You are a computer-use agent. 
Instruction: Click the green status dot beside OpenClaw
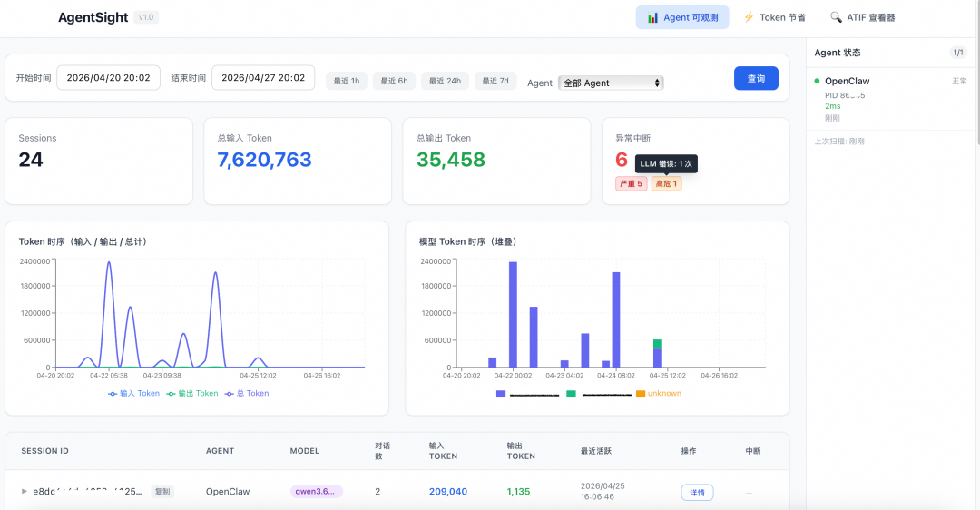817,82
